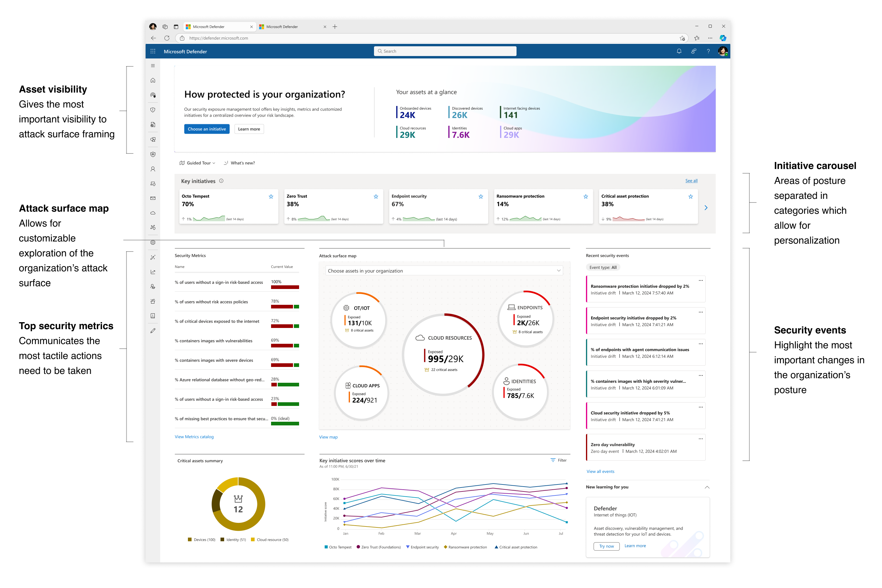Collapse the New learning for you section
The image size is (882, 588).
point(707,487)
